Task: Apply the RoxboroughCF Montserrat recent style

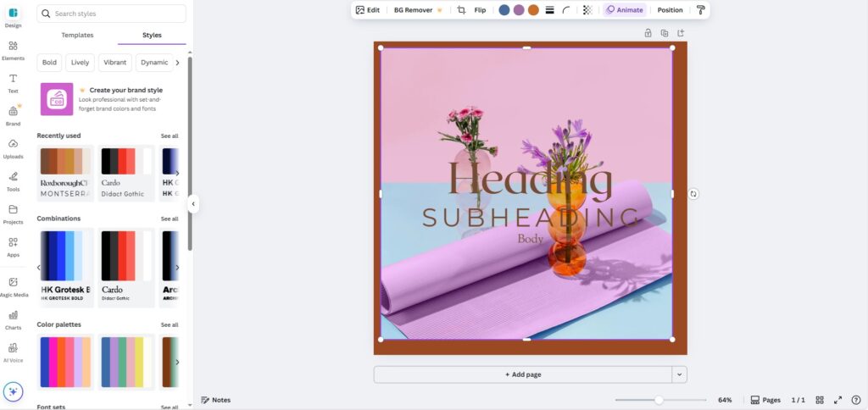Action: tap(65, 173)
